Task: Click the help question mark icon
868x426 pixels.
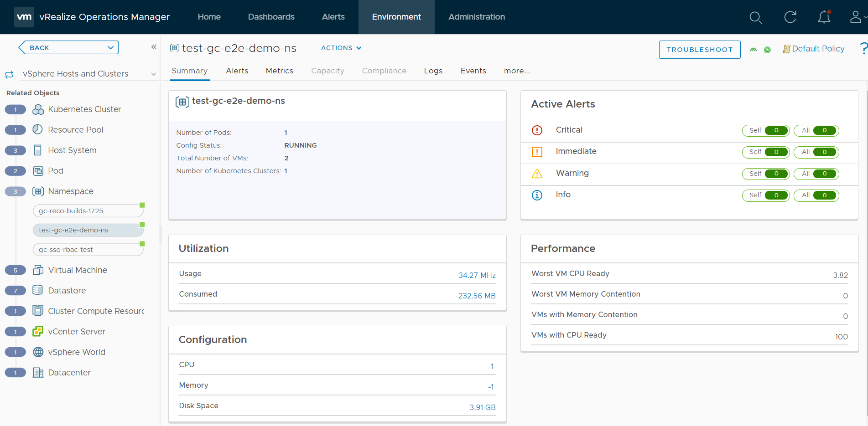Action: (863, 48)
